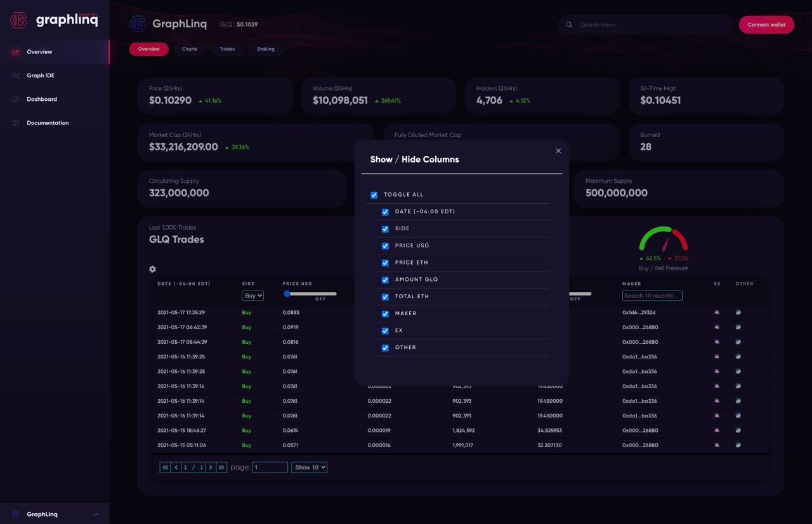
Task: Toggle the TOGGLE ALL checkbox
Action: (x=374, y=195)
